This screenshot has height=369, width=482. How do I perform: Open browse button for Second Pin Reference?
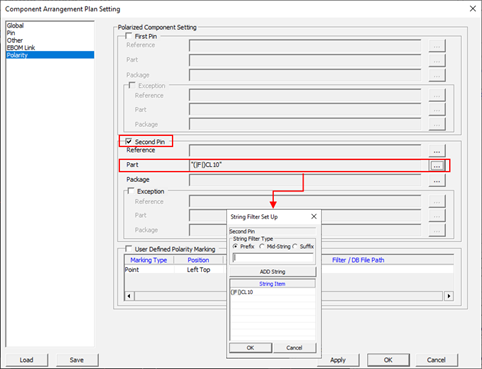pos(437,151)
